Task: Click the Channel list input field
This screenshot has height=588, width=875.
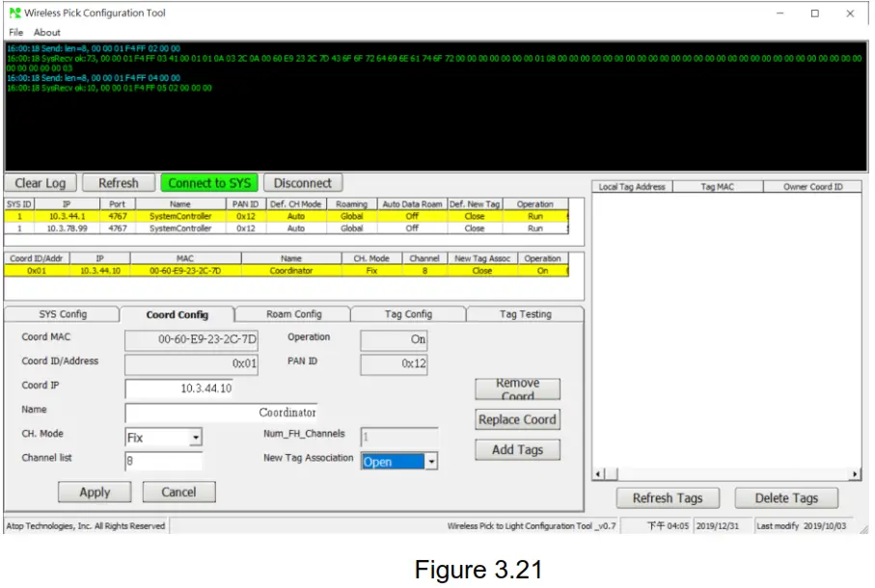Action: click(x=163, y=461)
